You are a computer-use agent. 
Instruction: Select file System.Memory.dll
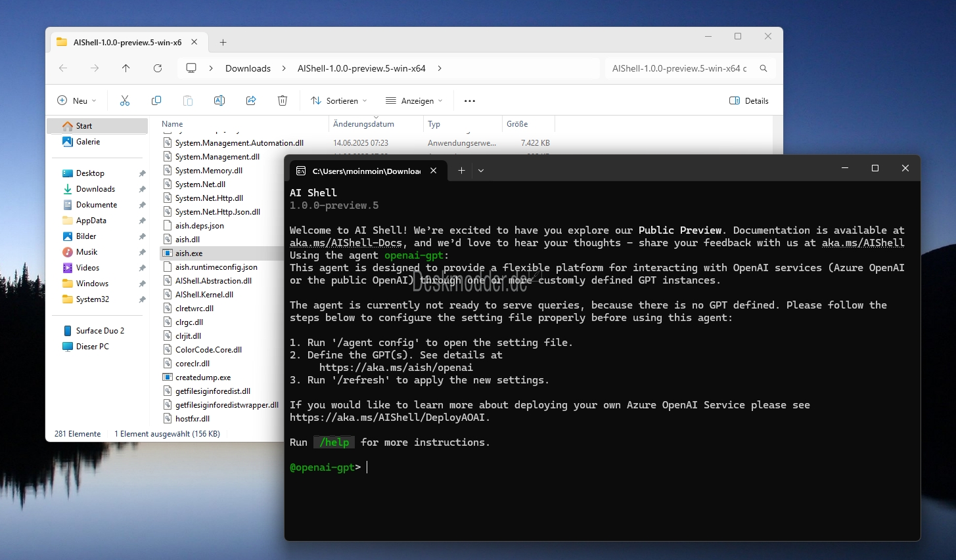click(x=209, y=171)
